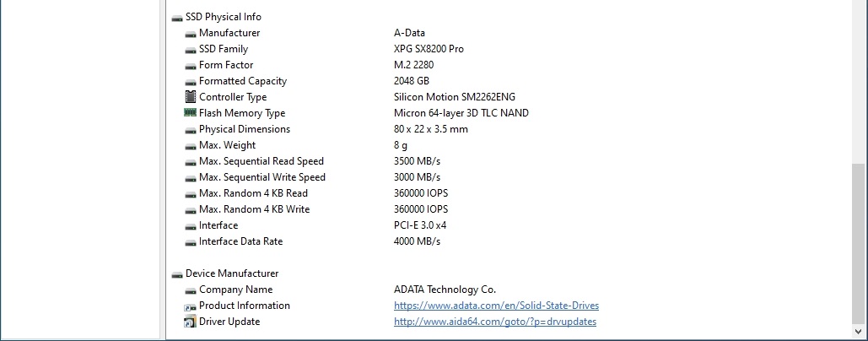Select the Max. Random 4 KB Write row

509,209
